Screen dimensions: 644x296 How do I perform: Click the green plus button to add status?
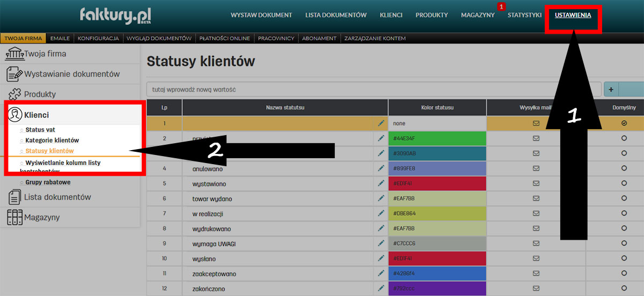pyautogui.click(x=611, y=89)
